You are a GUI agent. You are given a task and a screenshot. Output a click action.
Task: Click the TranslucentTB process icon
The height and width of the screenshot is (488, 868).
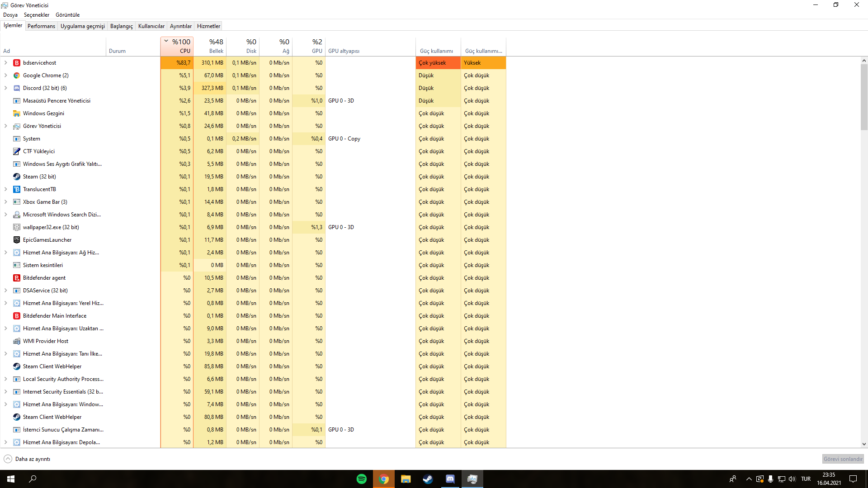[17, 189]
